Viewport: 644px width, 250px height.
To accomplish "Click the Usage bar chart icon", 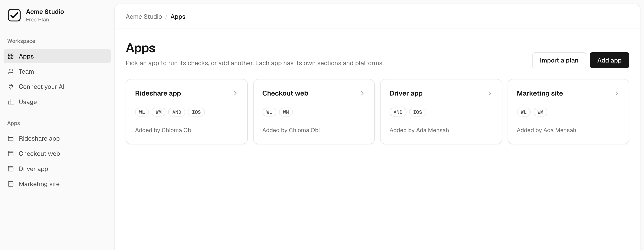I will (11, 102).
